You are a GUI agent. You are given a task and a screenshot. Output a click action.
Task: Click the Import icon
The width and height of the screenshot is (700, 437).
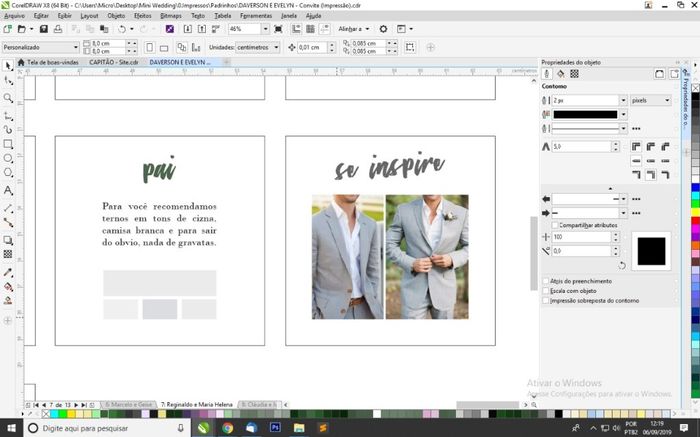coord(188,29)
